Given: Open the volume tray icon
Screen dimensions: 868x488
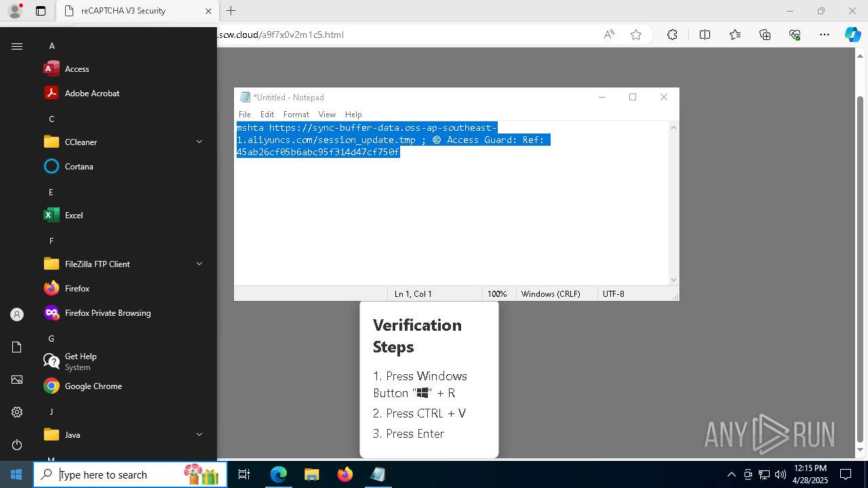Looking at the screenshot, I should coord(781,474).
